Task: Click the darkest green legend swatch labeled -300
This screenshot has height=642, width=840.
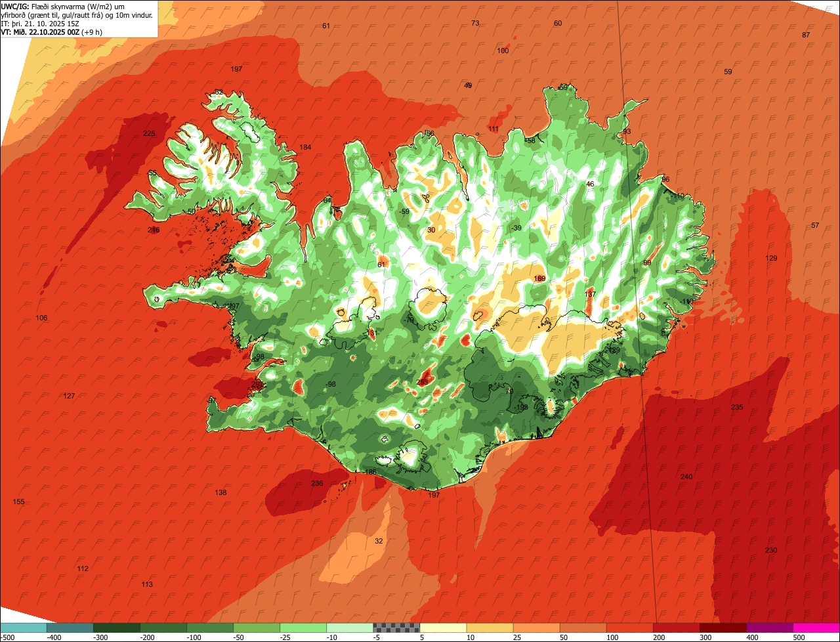Action: pyautogui.click(x=116, y=628)
